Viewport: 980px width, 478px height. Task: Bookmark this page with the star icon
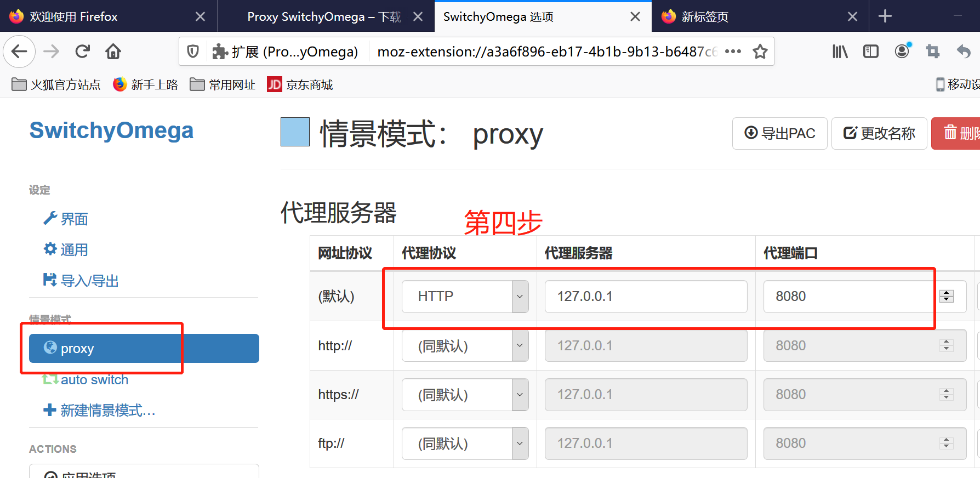click(x=760, y=52)
